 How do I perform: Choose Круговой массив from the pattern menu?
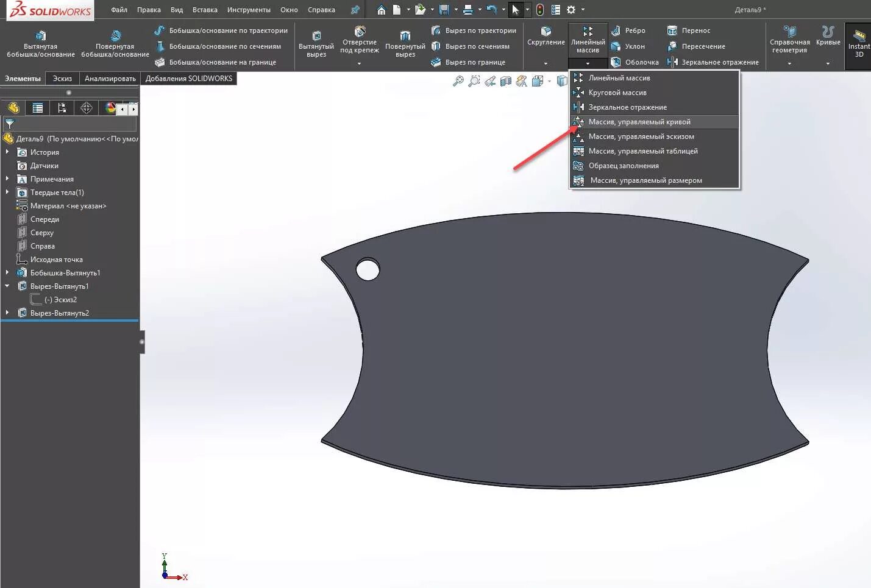click(654, 93)
